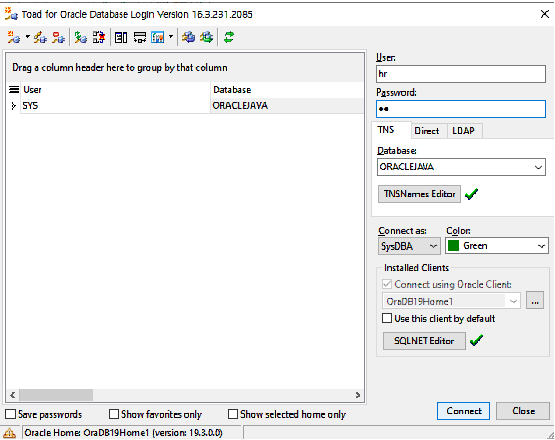The image size is (555, 440).
Task: Expand the SYS connection row
Action: click(13, 106)
